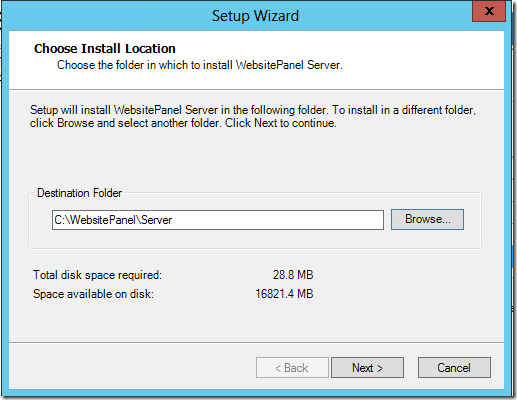Place cursor after "Server" in the path
This screenshot has width=517, height=400.
pos(173,220)
